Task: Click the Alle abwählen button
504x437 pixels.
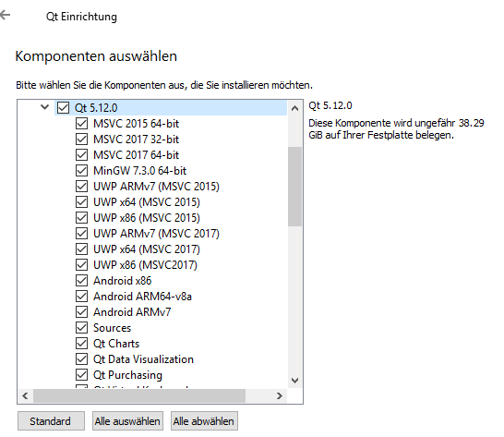Action: tap(204, 421)
